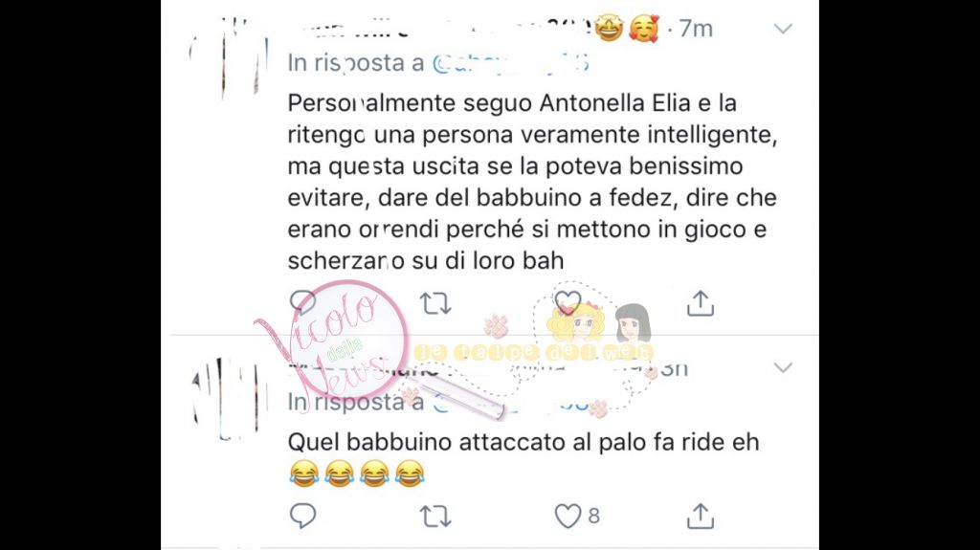Viewport: 980px width, 550px height.
Task: Reply to the Antonella Elia tweet
Action: (x=303, y=302)
